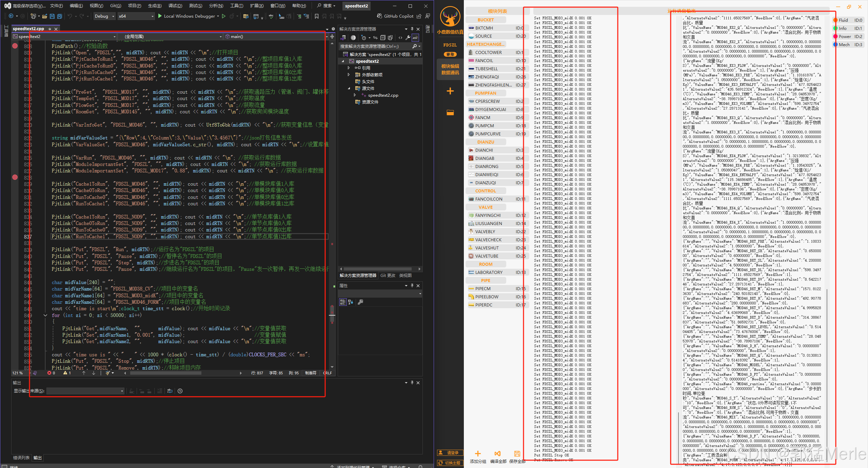Click the GitHub Copilot icon
Image resolution: width=868 pixels, height=468 pixels.
pyautogui.click(x=379, y=16)
